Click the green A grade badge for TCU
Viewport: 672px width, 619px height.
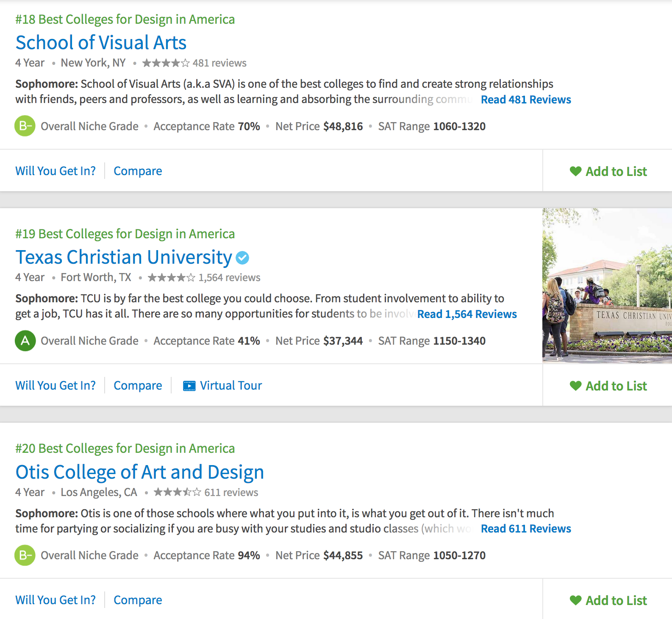25,340
